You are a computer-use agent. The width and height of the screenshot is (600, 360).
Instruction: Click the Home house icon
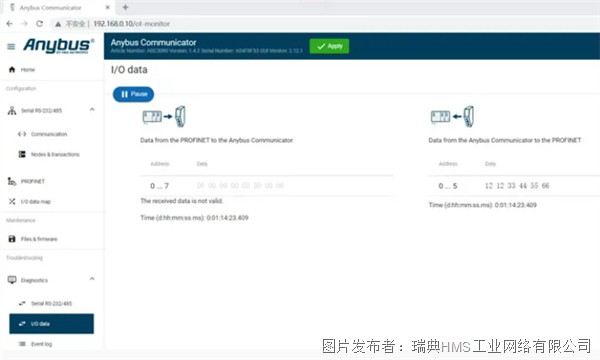click(x=12, y=70)
